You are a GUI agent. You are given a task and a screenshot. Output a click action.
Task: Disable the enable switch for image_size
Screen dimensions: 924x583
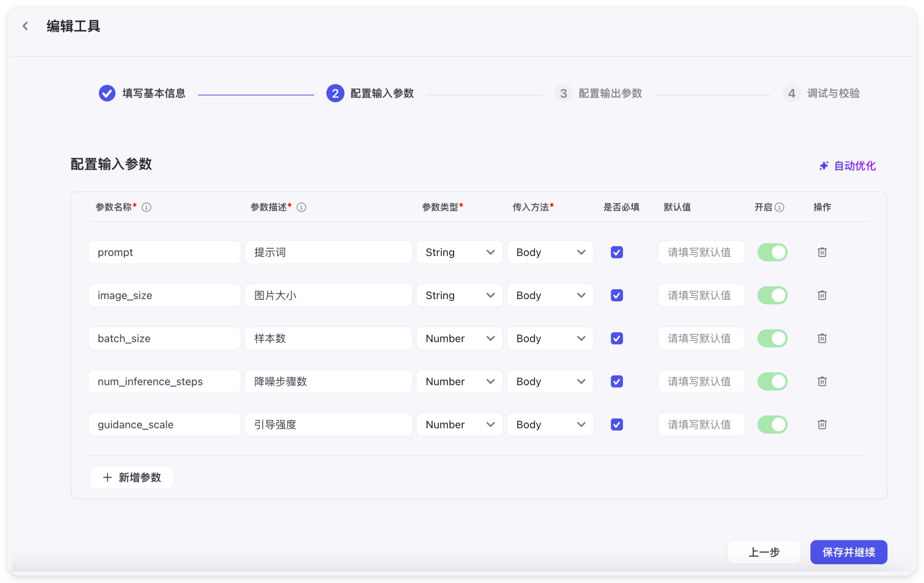click(772, 295)
